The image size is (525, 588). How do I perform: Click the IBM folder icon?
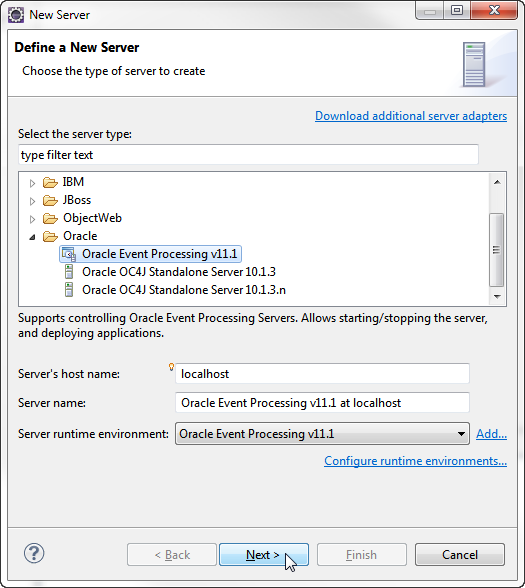(x=50, y=183)
